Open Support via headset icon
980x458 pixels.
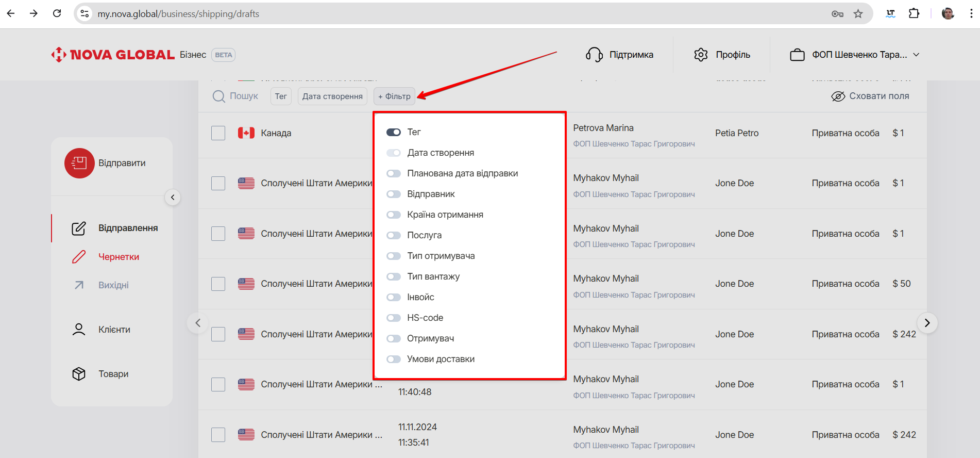(x=594, y=55)
